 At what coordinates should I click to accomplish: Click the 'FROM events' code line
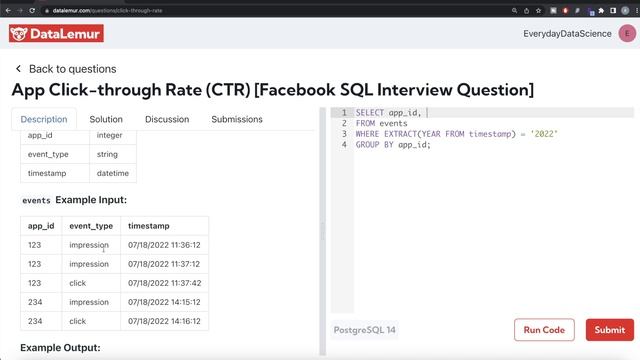pyautogui.click(x=381, y=123)
